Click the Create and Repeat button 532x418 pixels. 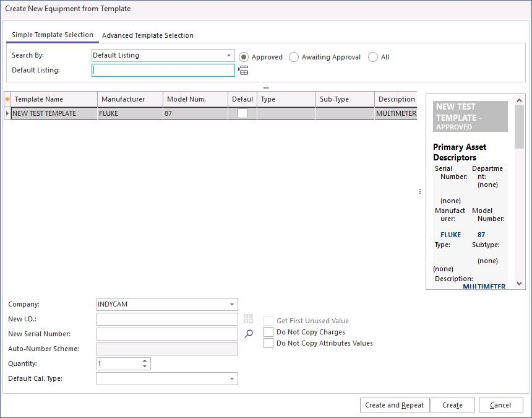(394, 405)
